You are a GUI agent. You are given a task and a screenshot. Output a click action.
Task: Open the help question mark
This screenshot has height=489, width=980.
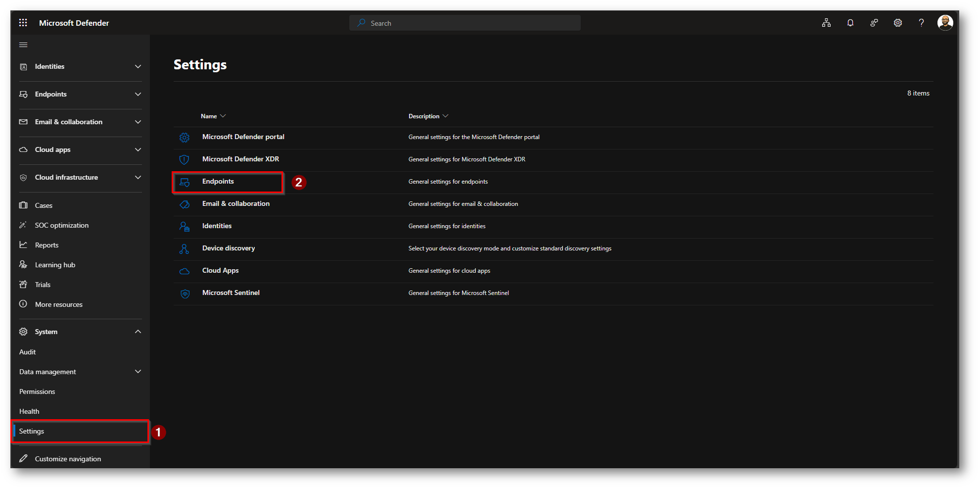tap(921, 23)
